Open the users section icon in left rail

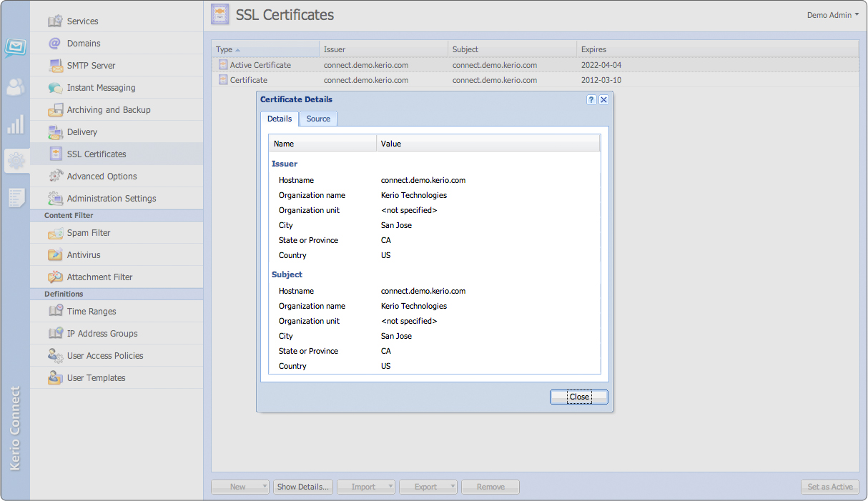click(16, 87)
